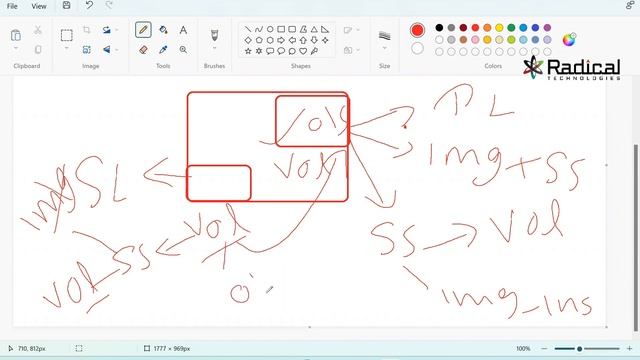Choose the black palette color
This screenshot has height=360, width=640.
coord(439,28)
